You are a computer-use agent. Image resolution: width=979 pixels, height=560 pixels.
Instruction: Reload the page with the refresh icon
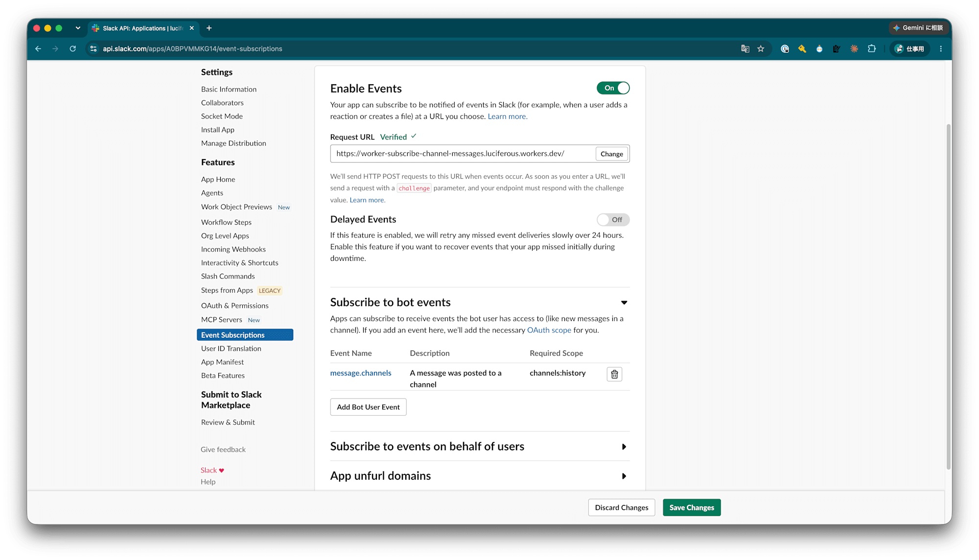click(73, 49)
